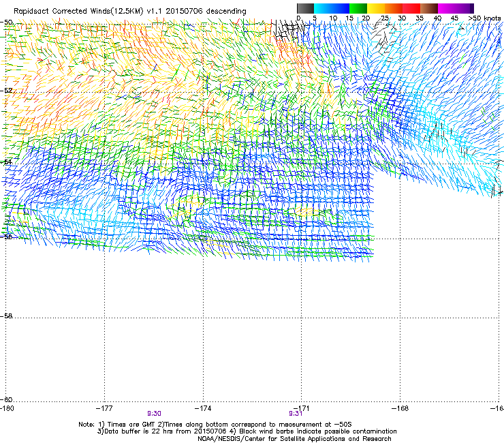Click the gray 0-5 knots color swatch
Image resolution: width=504 pixels, height=443 pixels.
click(305, 8)
